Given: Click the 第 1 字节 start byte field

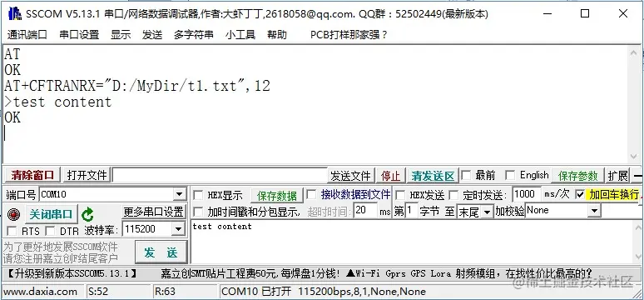Looking at the screenshot, I should 412,211.
